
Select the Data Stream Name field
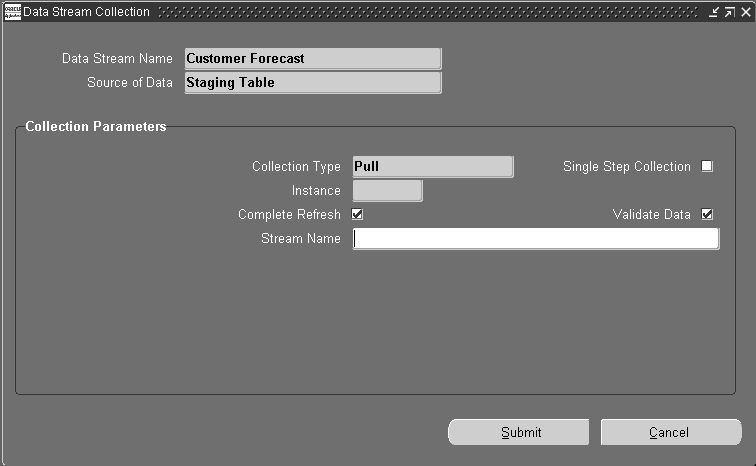(313, 59)
